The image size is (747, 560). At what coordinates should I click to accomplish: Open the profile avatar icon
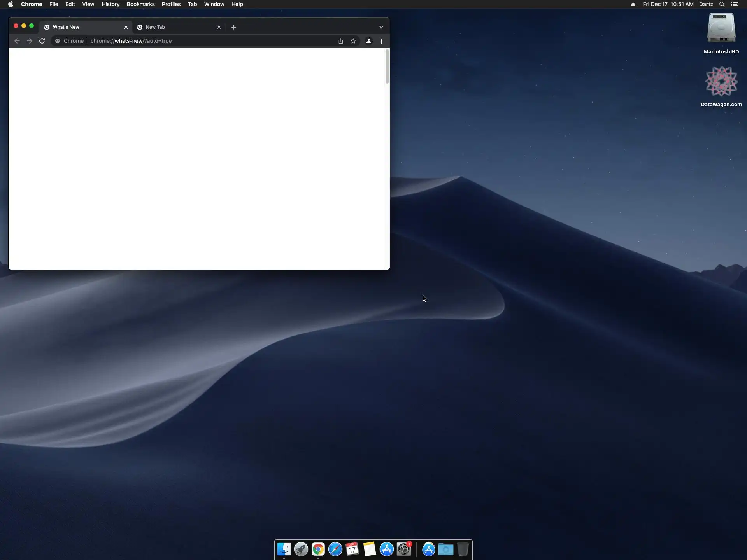coord(368,41)
